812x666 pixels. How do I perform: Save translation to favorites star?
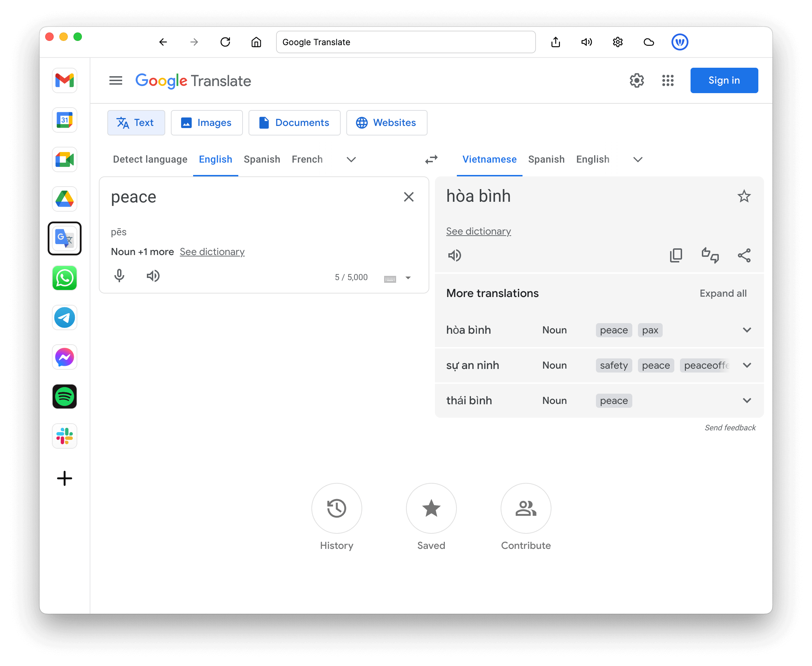click(743, 196)
